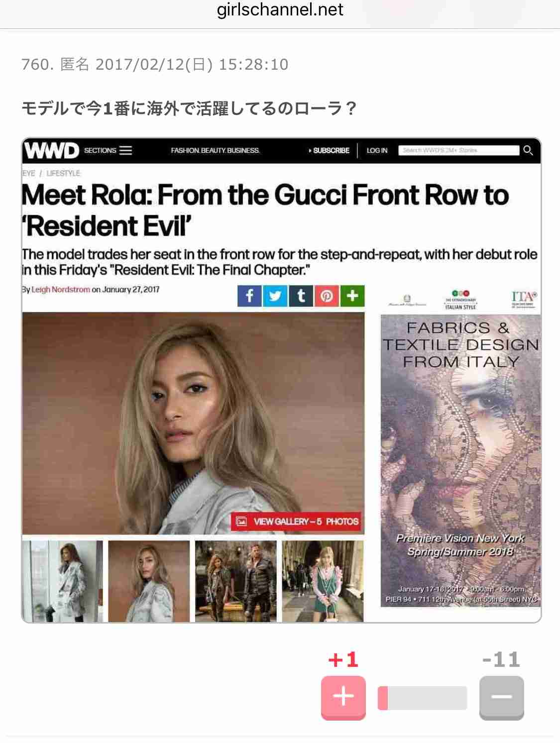
Task: Click the Twitter share icon
Action: tap(275, 296)
